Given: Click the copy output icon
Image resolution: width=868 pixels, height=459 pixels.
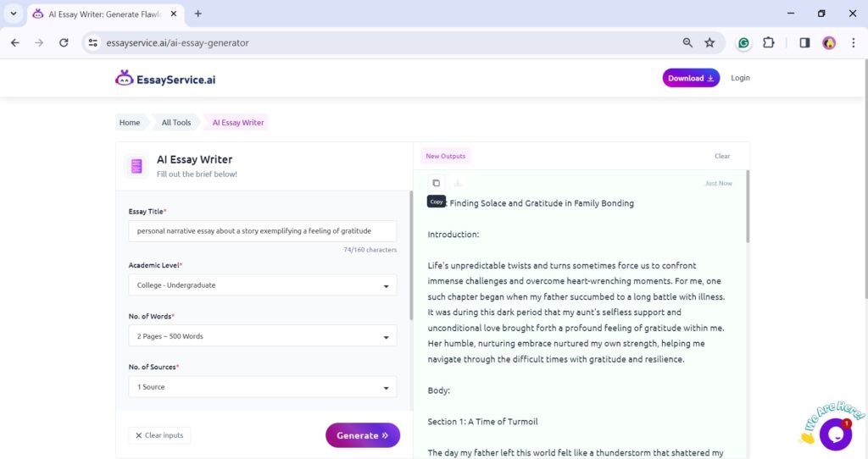Looking at the screenshot, I should click(437, 183).
